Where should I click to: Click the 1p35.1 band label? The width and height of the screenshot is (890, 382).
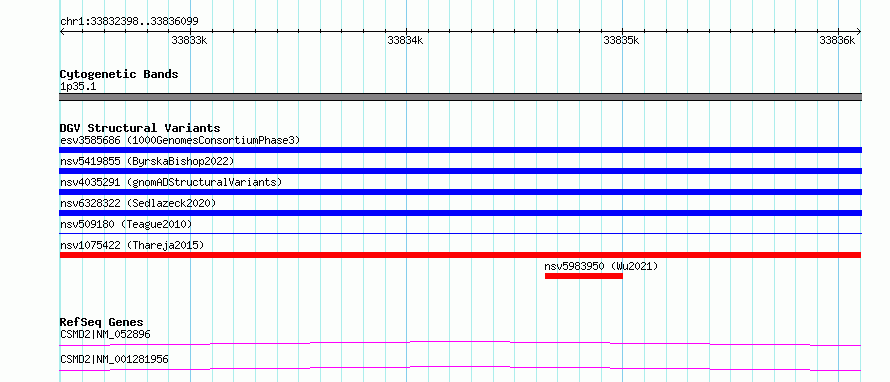click(78, 86)
